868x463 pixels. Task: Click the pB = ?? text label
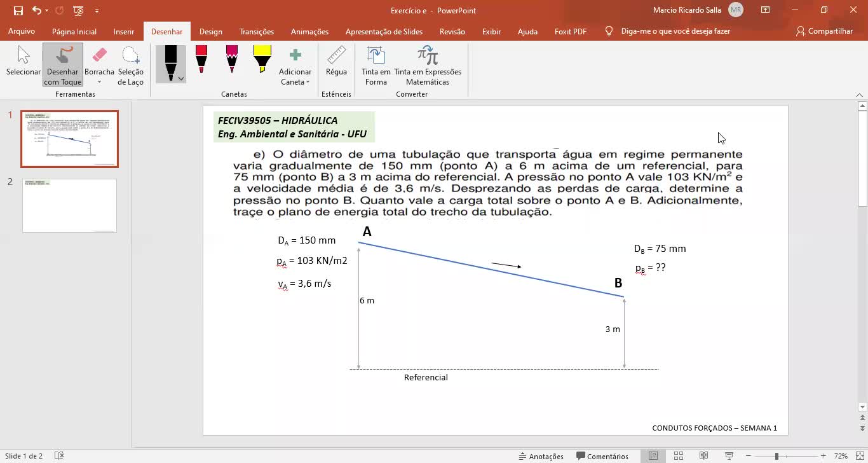tap(650, 268)
